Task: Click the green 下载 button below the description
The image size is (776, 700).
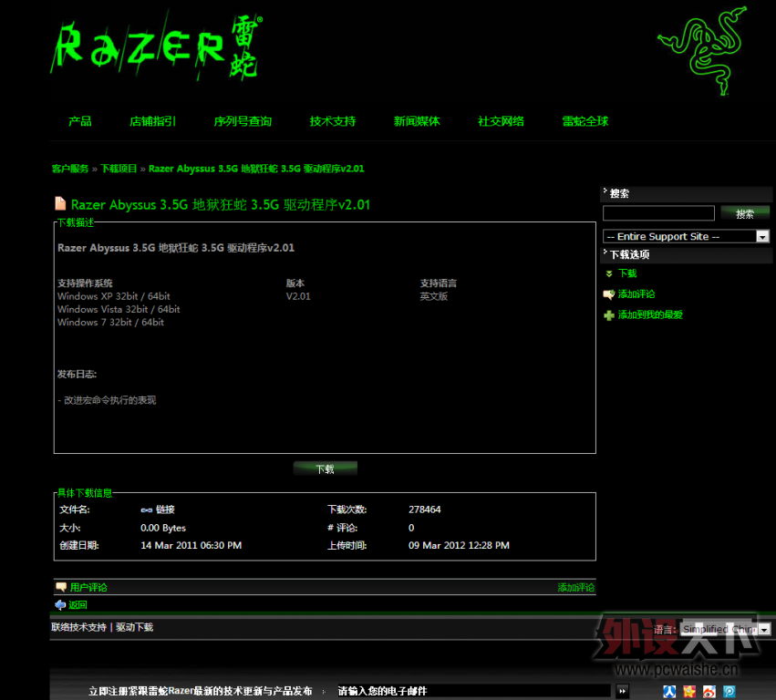Action: click(326, 468)
